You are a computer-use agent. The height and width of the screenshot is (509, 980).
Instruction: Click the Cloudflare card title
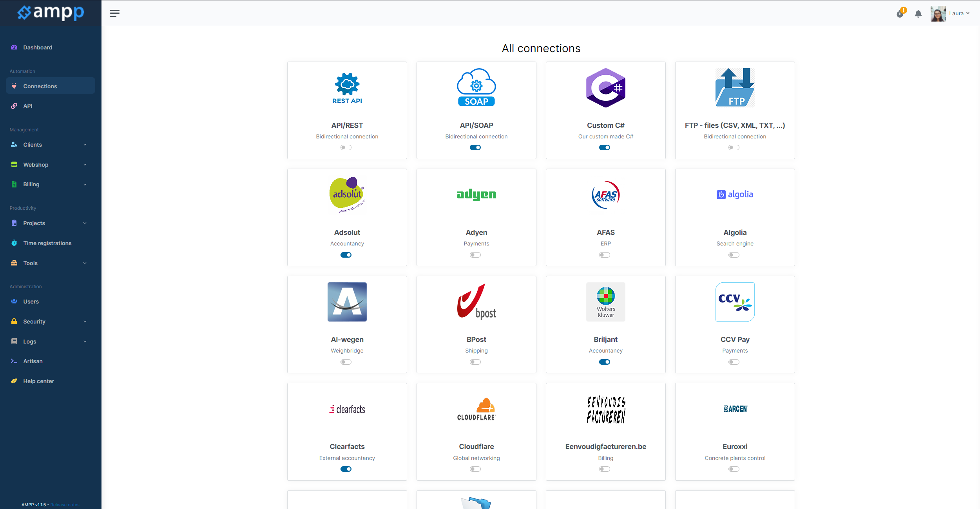tap(476, 447)
